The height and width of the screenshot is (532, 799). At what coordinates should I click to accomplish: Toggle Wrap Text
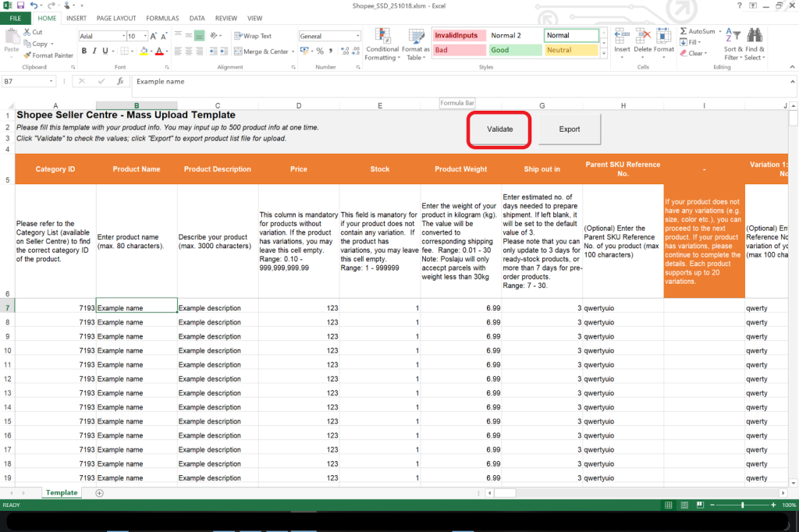pos(253,36)
